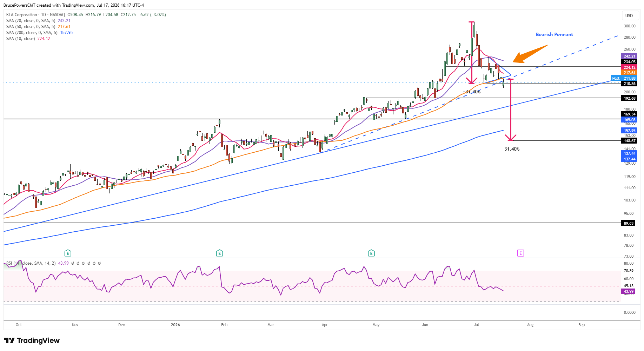Select the SMA 10 indicator legend
The image size is (644, 351).
28,39
